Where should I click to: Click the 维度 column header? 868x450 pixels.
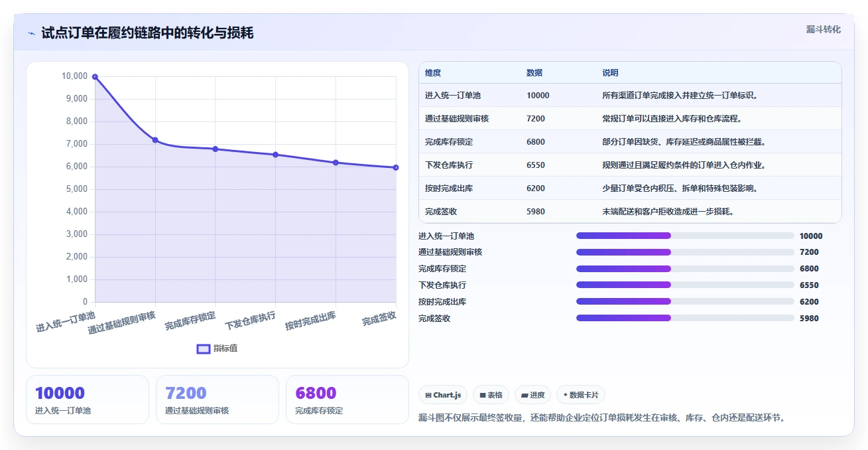[x=433, y=72]
